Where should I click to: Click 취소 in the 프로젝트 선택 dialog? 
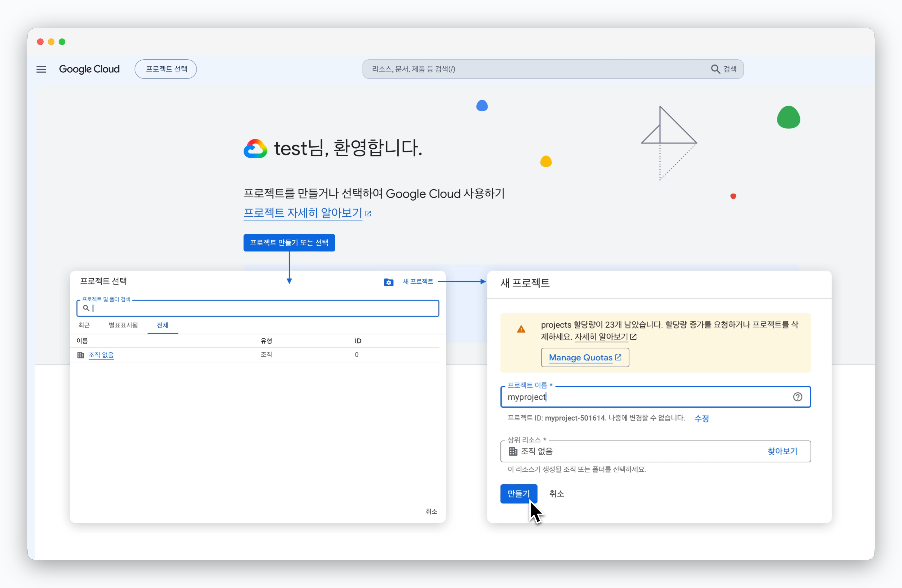pos(431,512)
